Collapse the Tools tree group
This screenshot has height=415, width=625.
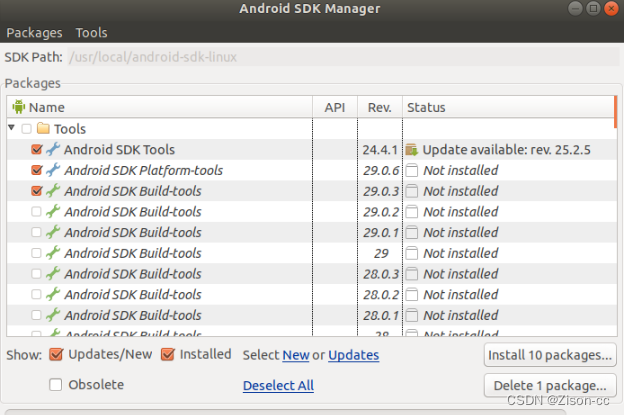12,128
